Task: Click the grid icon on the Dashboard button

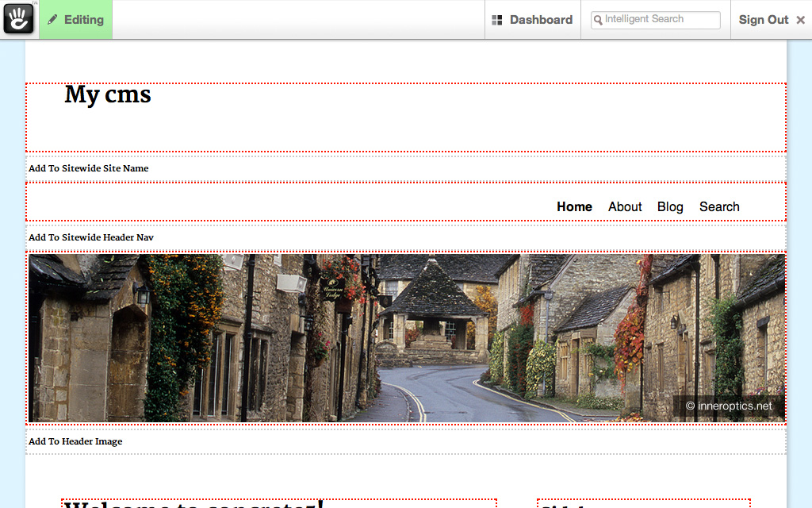Action: pos(497,20)
